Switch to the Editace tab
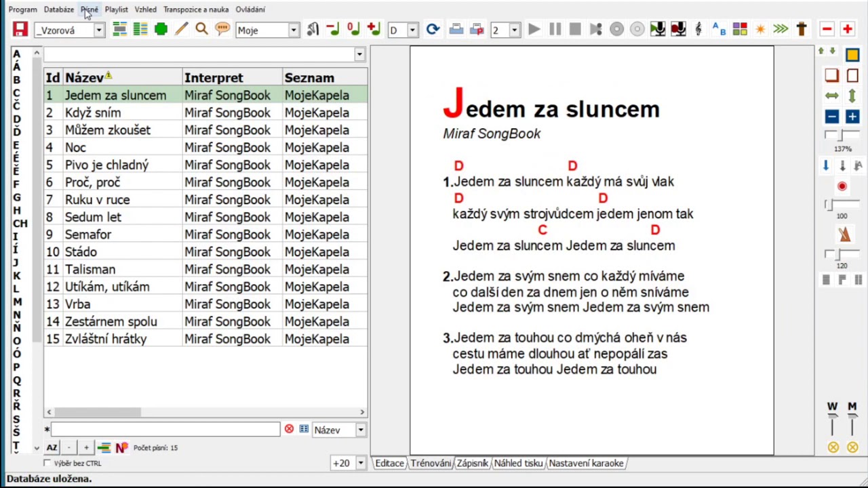 click(389, 463)
